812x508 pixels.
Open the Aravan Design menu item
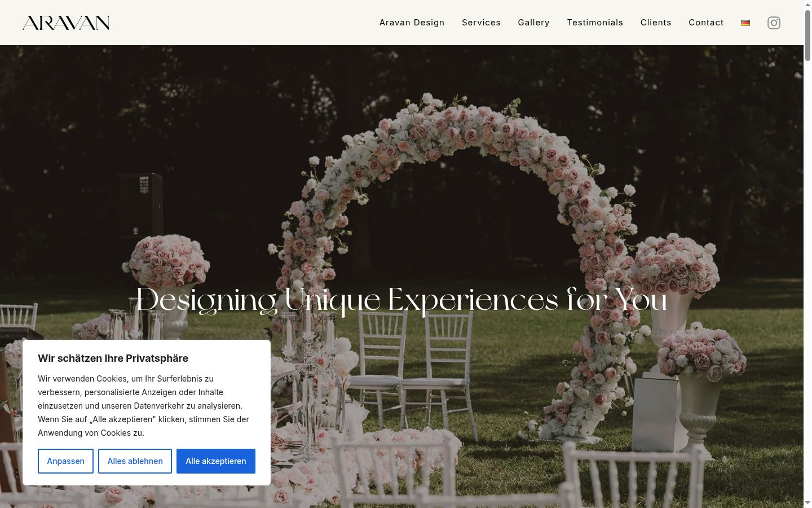point(412,23)
